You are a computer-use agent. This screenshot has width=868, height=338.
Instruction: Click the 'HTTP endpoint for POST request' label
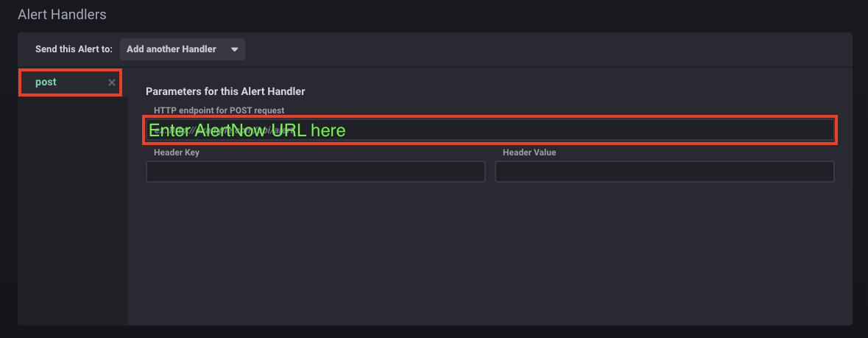pos(219,110)
